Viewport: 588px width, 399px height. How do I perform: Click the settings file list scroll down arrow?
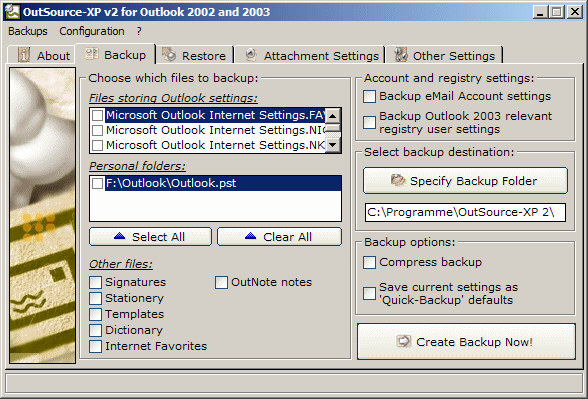[333, 144]
